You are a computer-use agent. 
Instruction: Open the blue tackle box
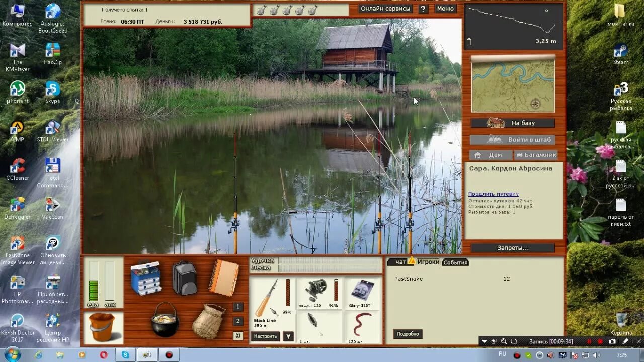click(x=145, y=278)
